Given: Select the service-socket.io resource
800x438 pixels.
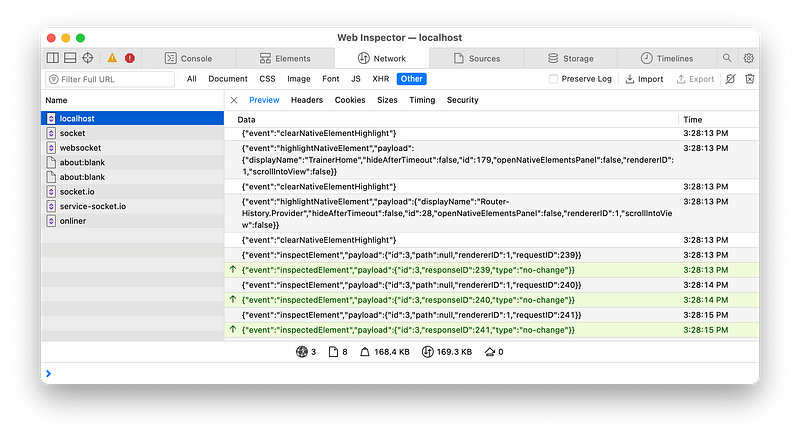Looking at the screenshot, I should click(92, 206).
